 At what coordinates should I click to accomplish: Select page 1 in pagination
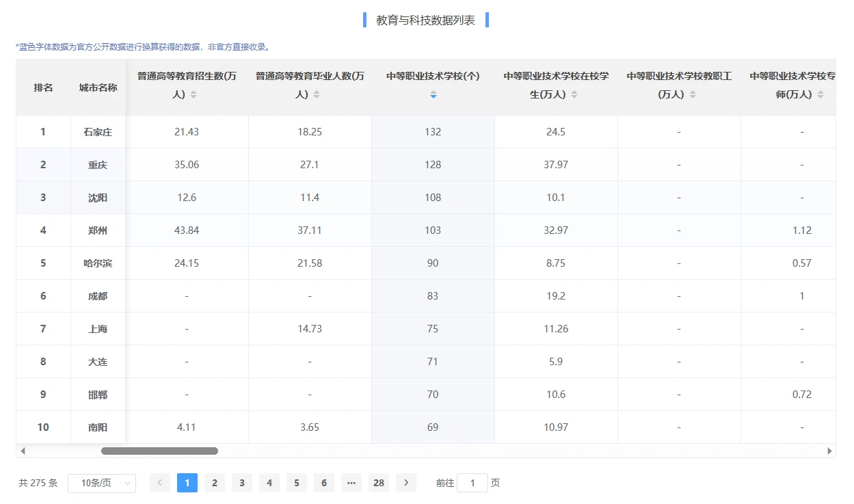pyautogui.click(x=187, y=483)
